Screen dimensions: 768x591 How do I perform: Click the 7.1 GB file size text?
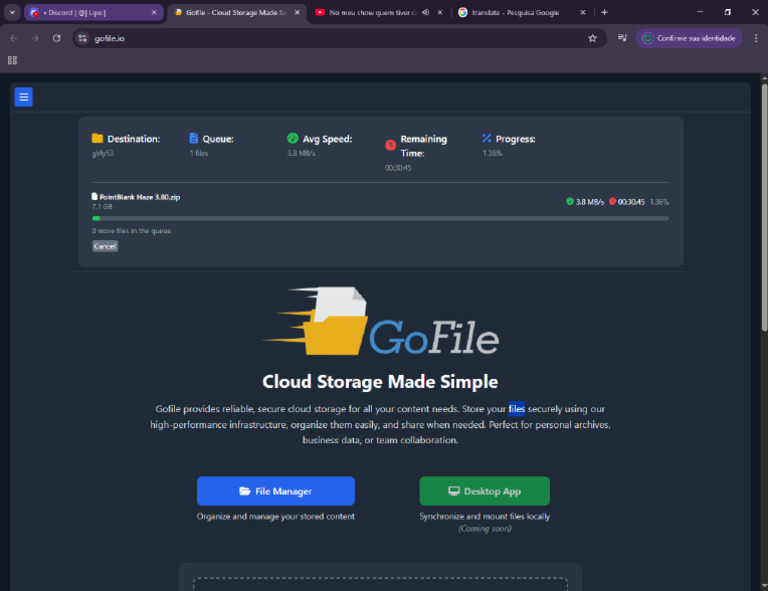point(102,207)
